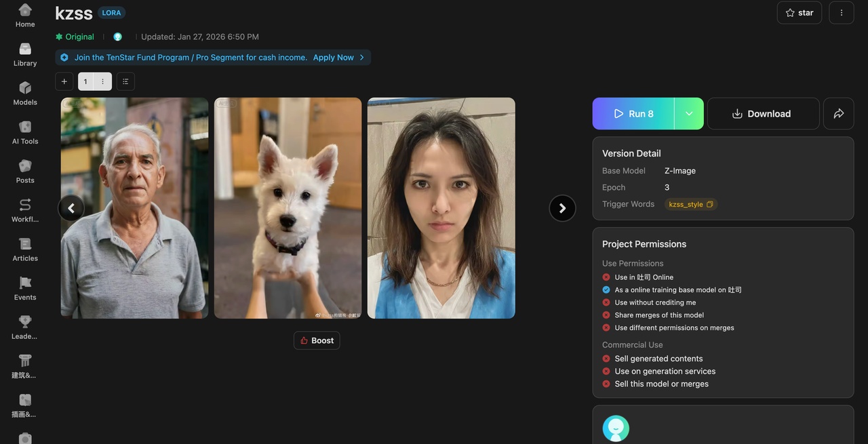Click the share arrow icon
Viewport: 868px width, 444px height.
838,114
